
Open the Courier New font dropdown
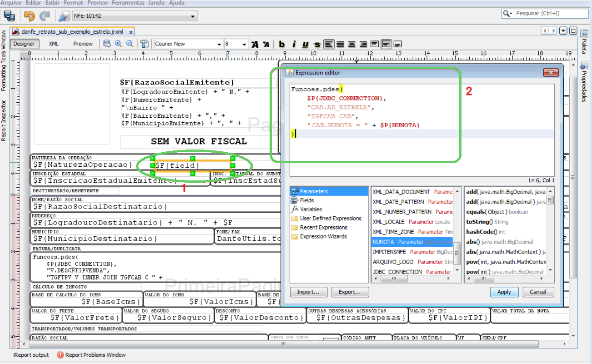pos(219,44)
